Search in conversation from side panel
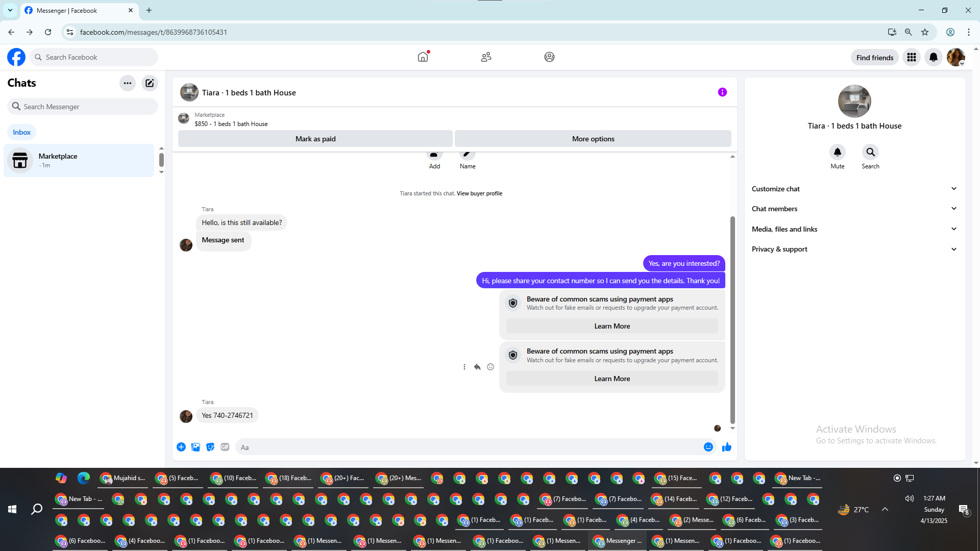 click(x=871, y=152)
